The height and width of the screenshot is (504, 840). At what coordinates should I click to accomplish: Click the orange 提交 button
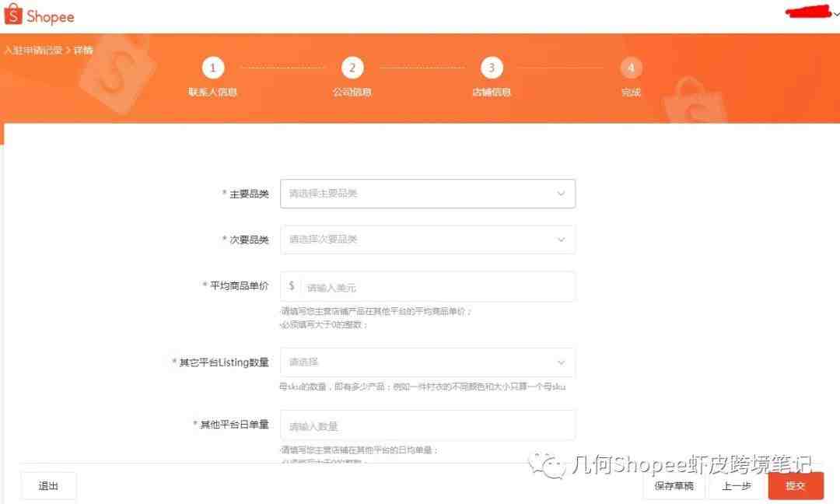point(796,486)
